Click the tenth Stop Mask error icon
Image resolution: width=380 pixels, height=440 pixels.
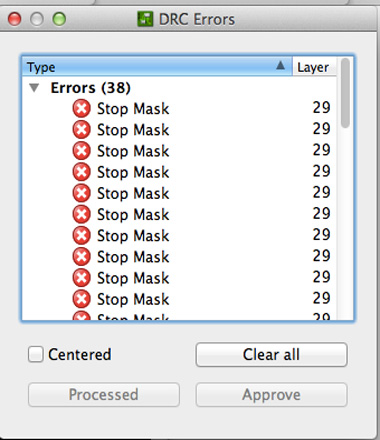tap(81, 299)
